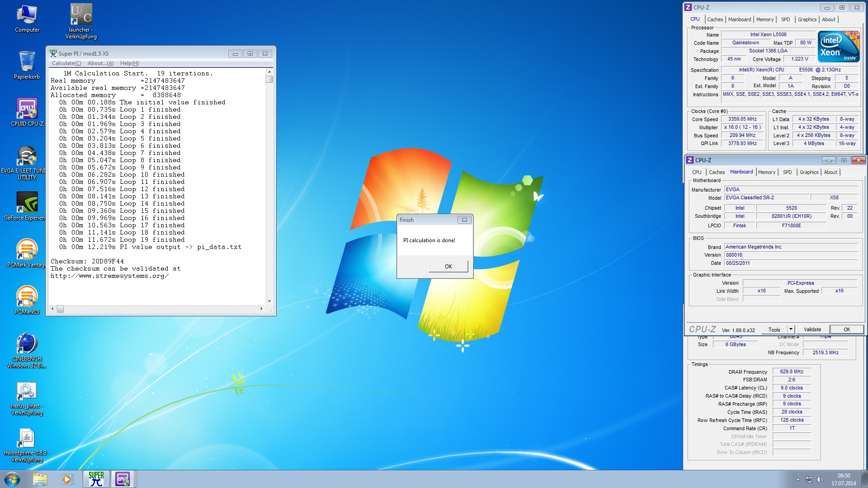Launch Windows Media Player from taskbar
This screenshot has width=868, height=488.
[x=67, y=479]
